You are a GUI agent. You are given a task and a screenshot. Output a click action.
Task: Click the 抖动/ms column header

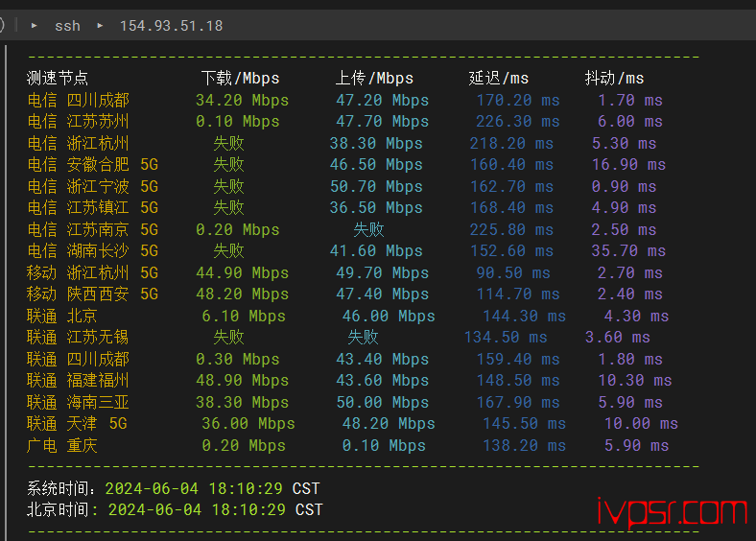click(x=614, y=78)
